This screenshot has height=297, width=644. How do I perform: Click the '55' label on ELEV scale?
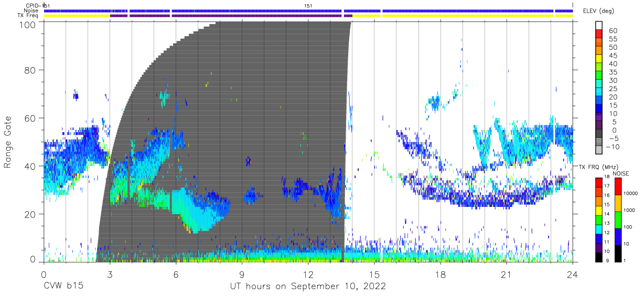[x=613, y=39]
